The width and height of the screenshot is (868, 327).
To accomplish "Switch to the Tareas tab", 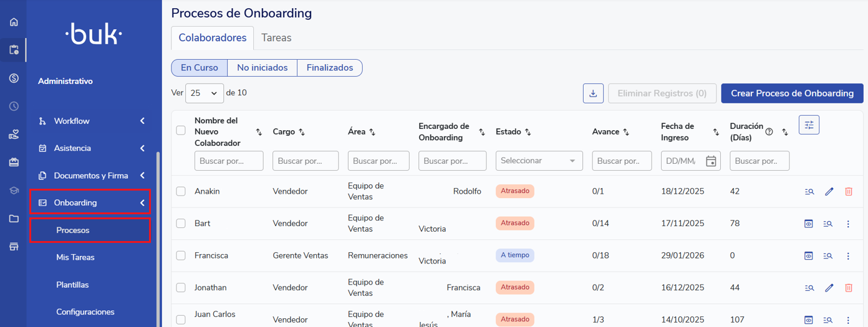I will pyautogui.click(x=276, y=38).
